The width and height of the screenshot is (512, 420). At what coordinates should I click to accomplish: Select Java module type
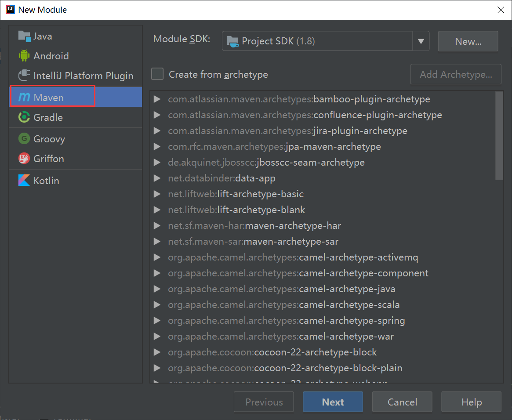pyautogui.click(x=76, y=36)
